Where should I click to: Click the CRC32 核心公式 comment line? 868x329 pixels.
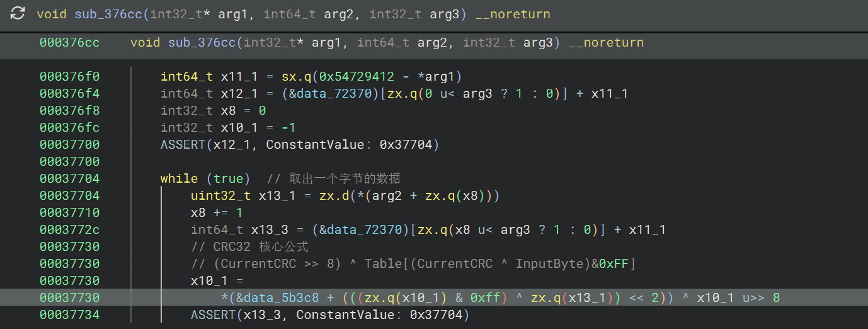pyautogui.click(x=249, y=246)
